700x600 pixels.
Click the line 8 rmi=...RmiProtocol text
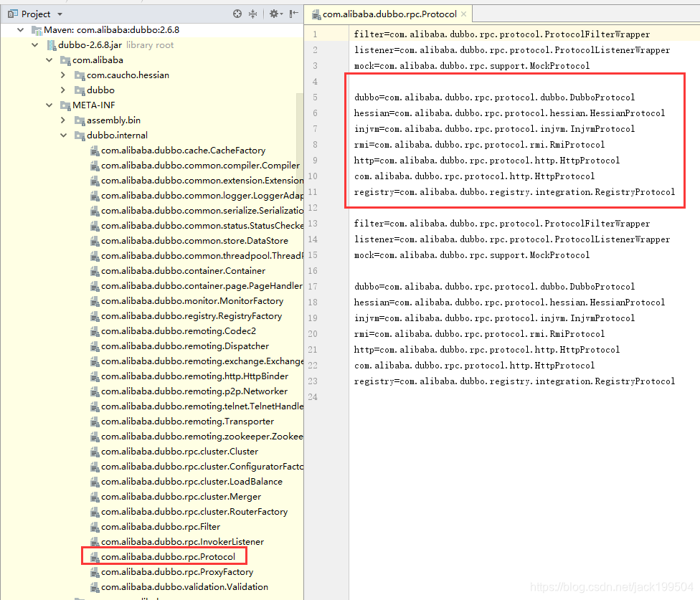[x=480, y=145]
